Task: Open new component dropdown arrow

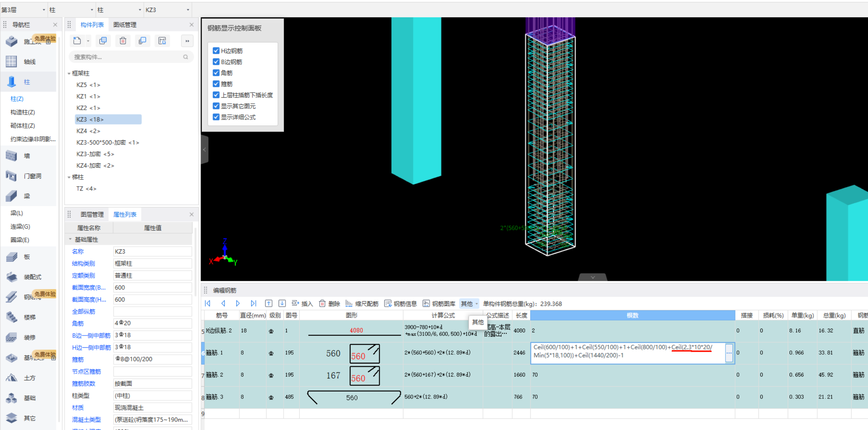Action: 88,41
